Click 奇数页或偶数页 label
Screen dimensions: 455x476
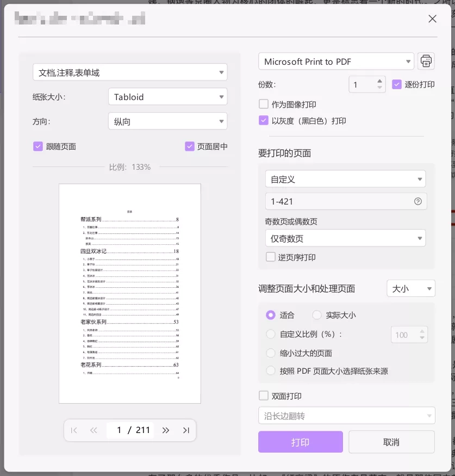click(291, 221)
